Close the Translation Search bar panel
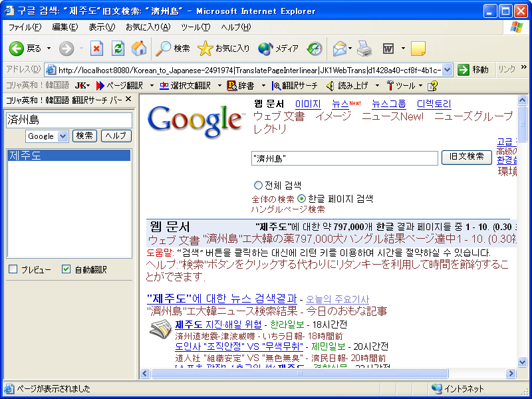 128,98
